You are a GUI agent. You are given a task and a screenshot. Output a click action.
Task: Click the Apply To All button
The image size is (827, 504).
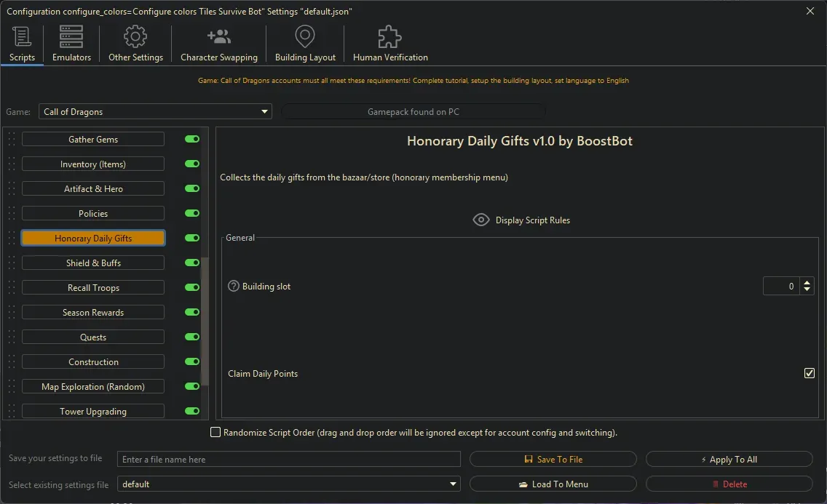[729, 459]
